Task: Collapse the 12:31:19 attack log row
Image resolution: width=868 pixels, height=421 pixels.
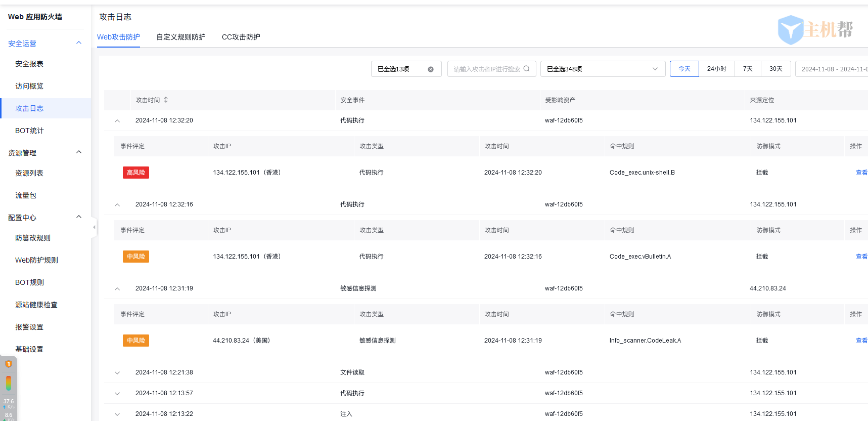Action: 117,289
